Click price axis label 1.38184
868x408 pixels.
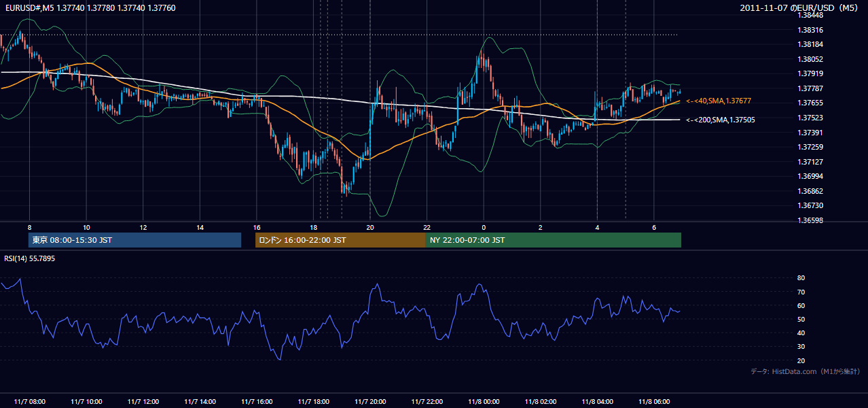point(810,44)
